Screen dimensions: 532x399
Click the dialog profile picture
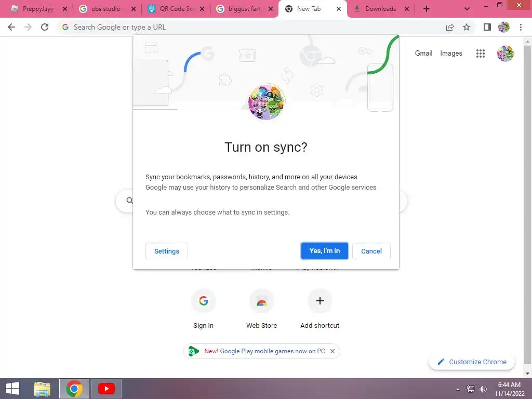(267, 102)
